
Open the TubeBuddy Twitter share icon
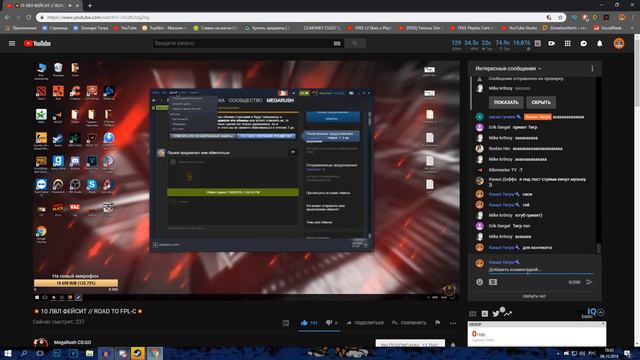(496, 313)
